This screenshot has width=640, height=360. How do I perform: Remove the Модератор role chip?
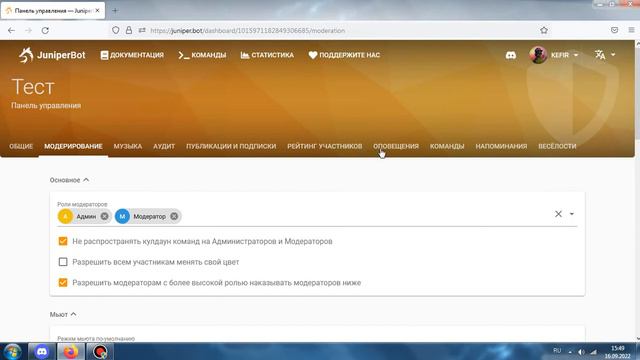click(174, 216)
